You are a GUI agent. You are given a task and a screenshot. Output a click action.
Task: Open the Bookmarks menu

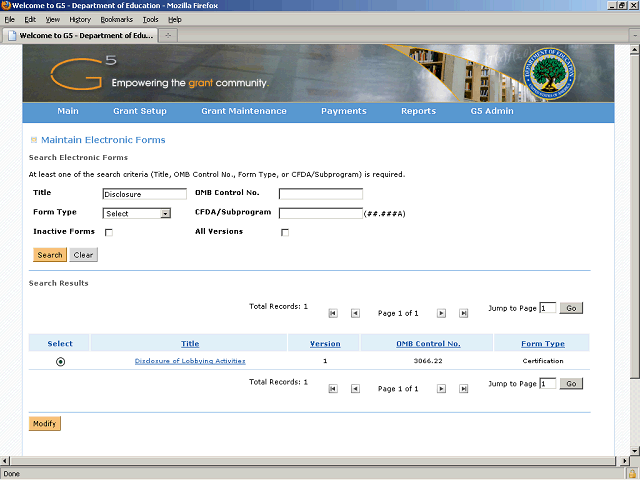click(117, 20)
